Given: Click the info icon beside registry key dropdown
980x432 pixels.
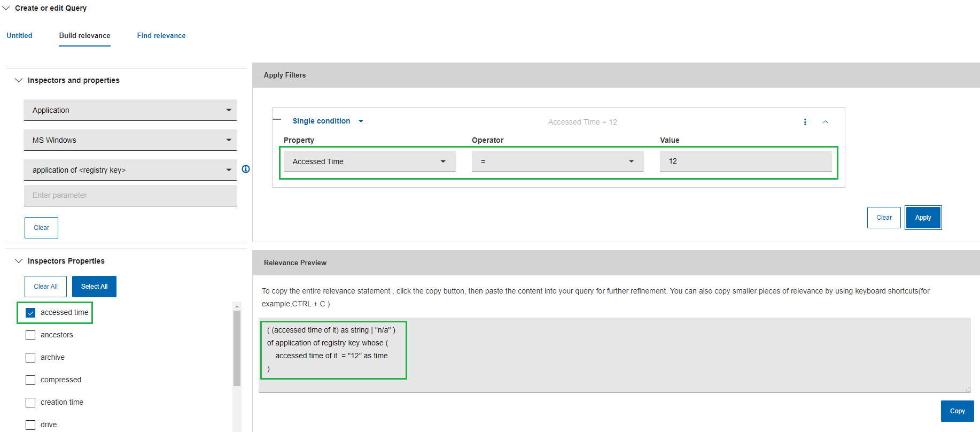Looking at the screenshot, I should pos(246,169).
